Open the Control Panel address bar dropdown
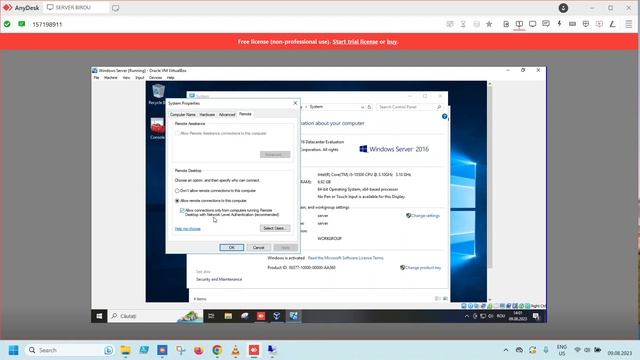 pyautogui.click(x=362, y=107)
